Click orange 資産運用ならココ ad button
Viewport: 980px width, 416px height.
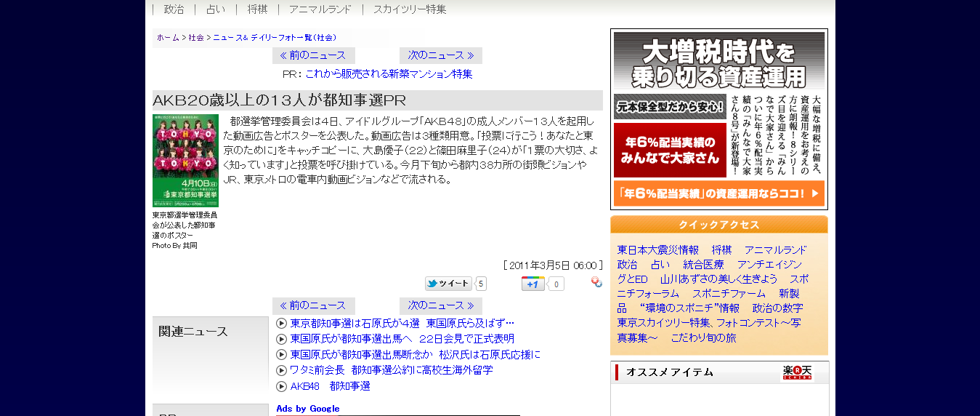(719, 193)
